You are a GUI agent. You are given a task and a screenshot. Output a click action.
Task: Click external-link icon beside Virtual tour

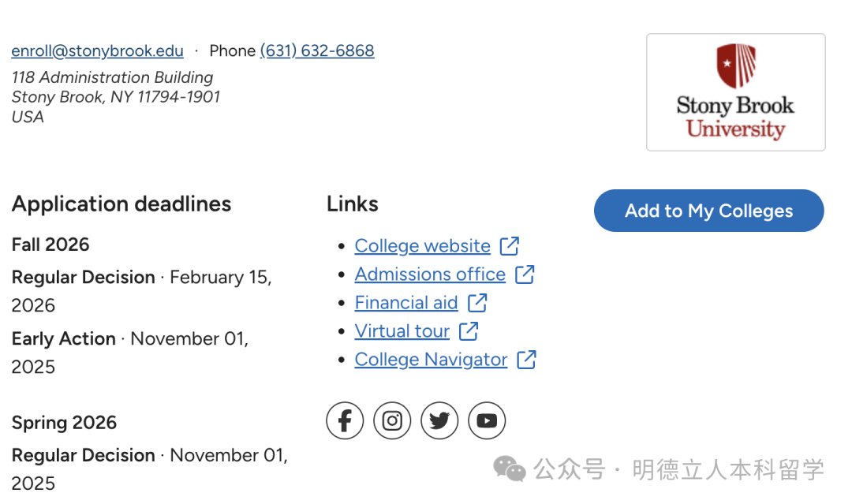tap(469, 331)
